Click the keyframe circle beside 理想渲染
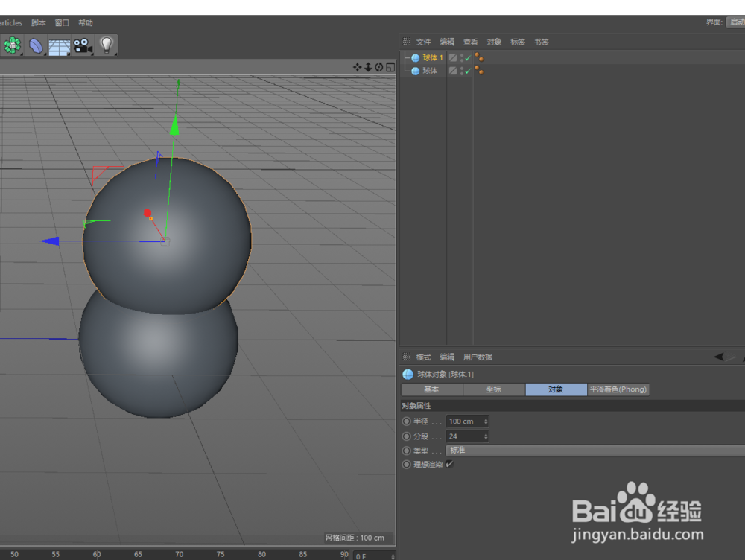Screen dimensions: 745x560 (x=406, y=465)
